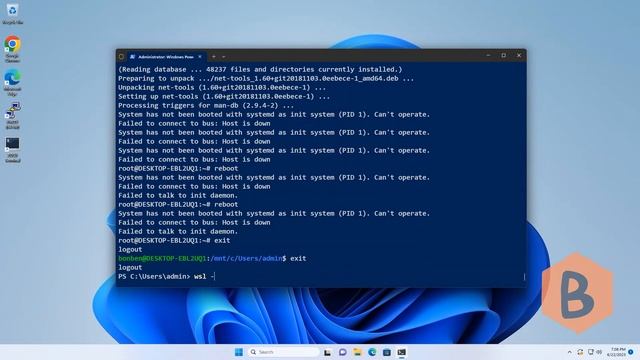This screenshot has width=640, height=360.
Task: Click the Windows Start button
Action: pyautogui.click(x=239, y=352)
